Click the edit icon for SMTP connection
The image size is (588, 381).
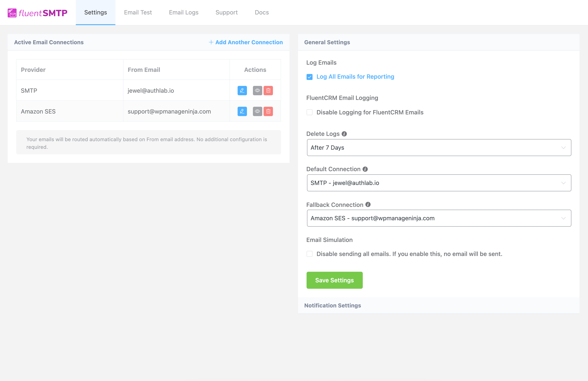tap(242, 90)
